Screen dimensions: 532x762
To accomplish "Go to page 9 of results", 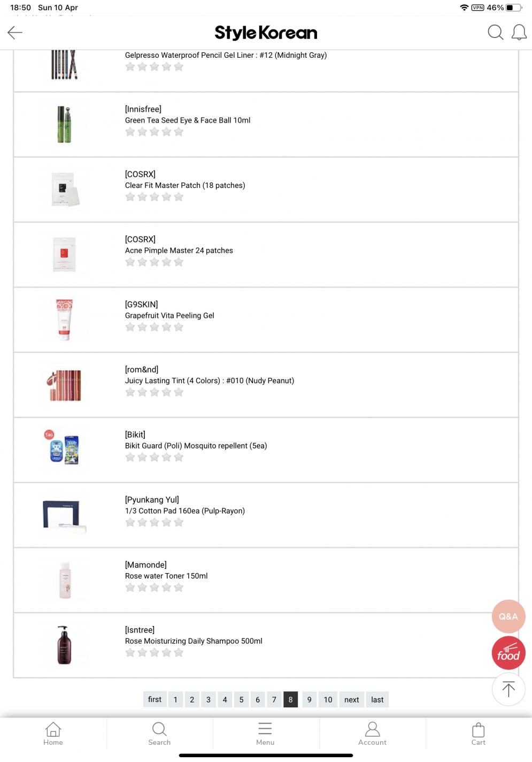I will coord(309,699).
